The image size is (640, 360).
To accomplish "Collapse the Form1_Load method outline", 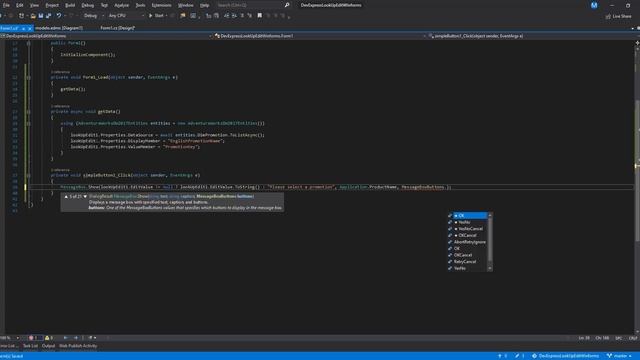I will coord(29,77).
